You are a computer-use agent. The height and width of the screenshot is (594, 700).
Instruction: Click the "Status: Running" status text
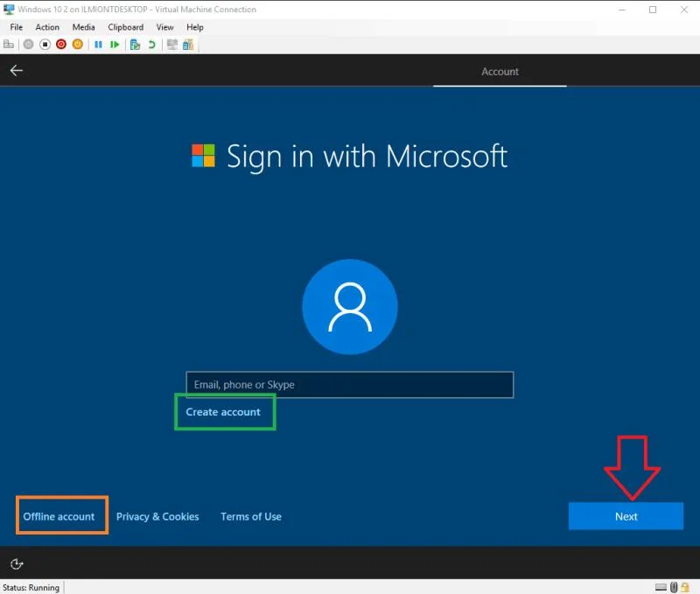[x=31, y=587]
